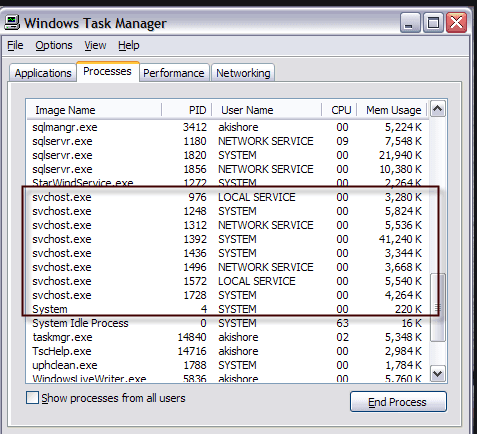Viewport: 477px width, 434px height.
Task: Select svchost.exe with PID 1248
Action: (x=227, y=211)
